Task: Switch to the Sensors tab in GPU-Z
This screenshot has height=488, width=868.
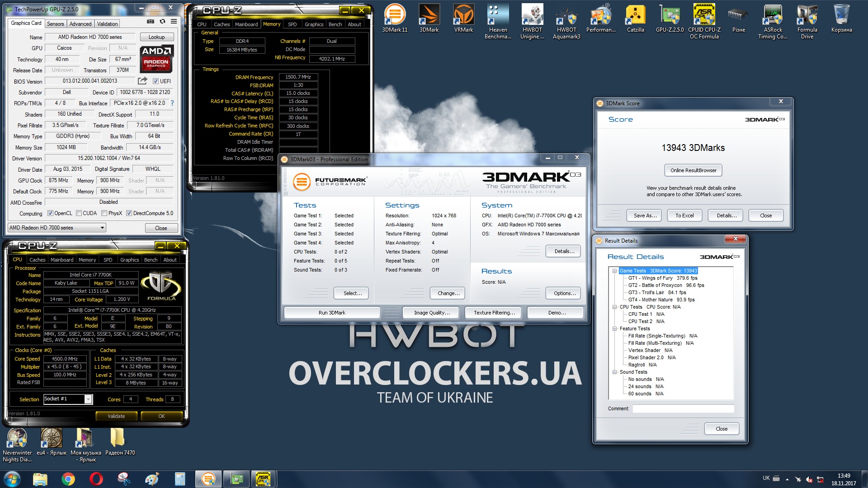Action: click(55, 24)
